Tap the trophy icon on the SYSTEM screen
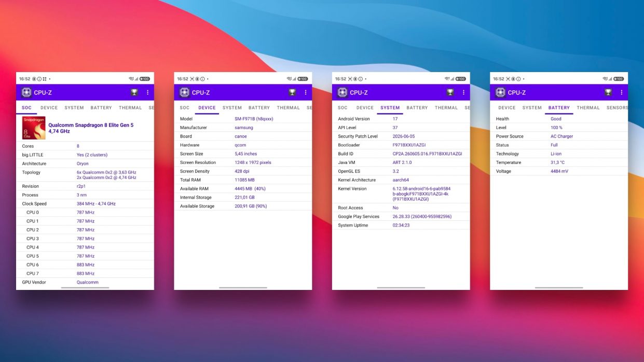 pyautogui.click(x=450, y=92)
